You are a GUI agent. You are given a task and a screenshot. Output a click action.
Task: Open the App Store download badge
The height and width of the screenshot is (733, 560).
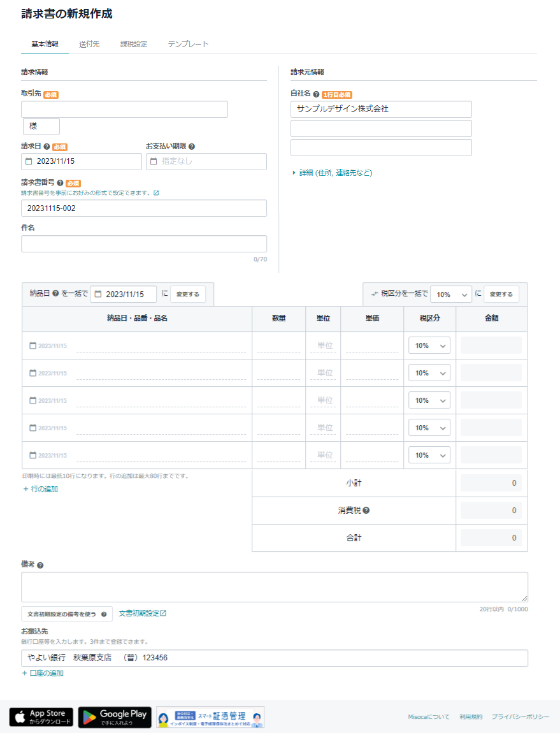pos(41,717)
